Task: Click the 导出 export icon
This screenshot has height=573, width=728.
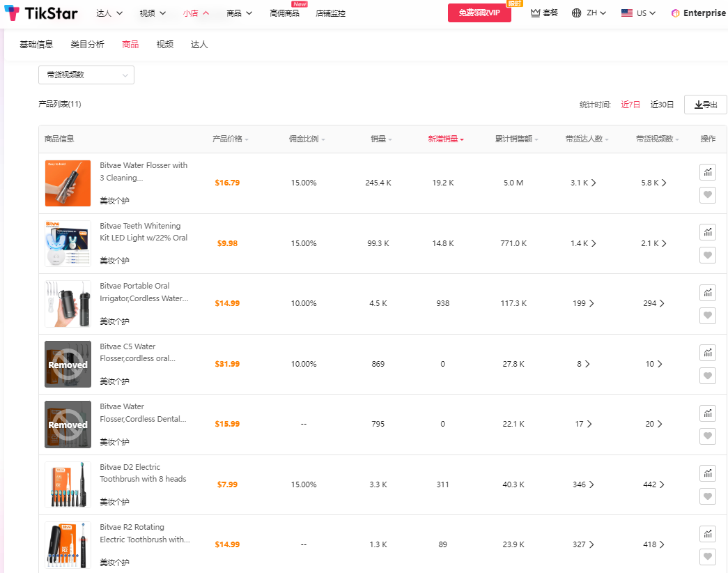Action: pos(705,104)
